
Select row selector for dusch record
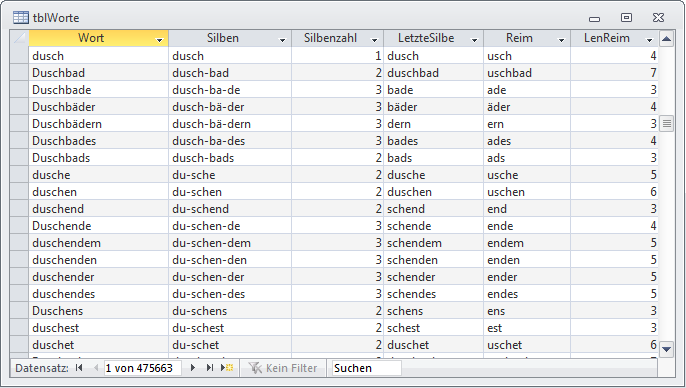(19, 56)
